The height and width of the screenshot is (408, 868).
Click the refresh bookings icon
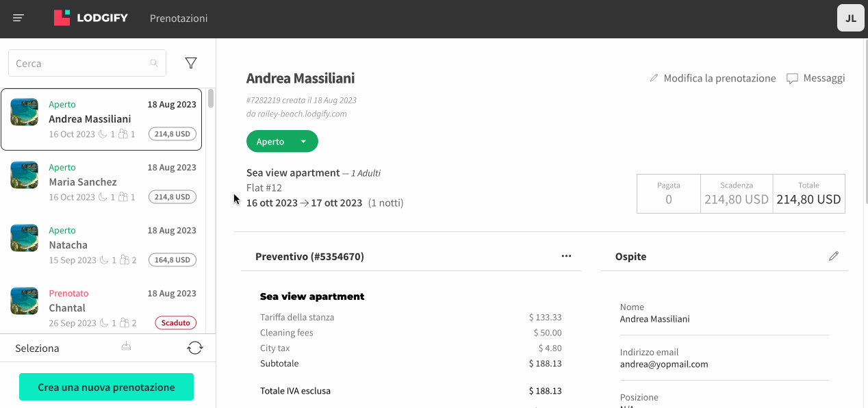(x=195, y=348)
